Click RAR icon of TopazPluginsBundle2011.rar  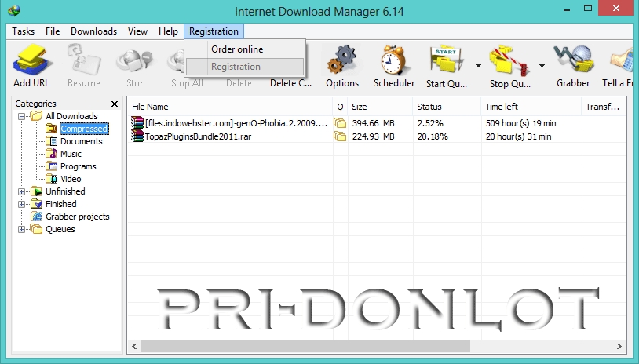coord(137,136)
